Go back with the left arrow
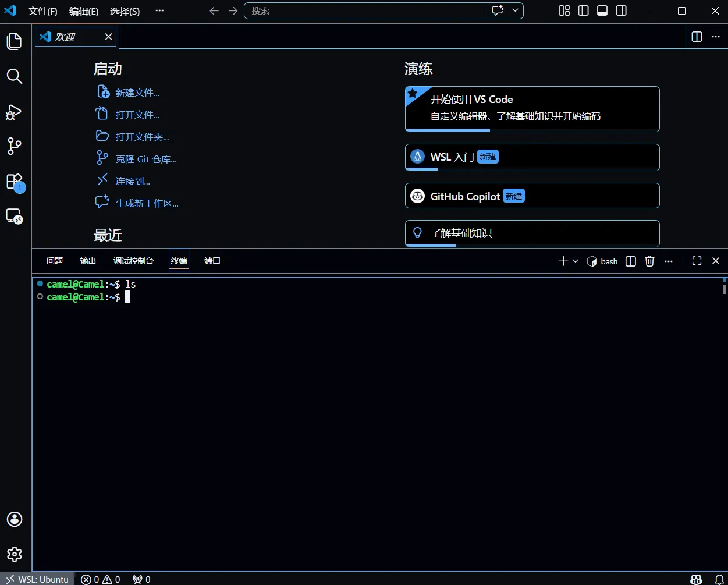Image resolution: width=728 pixels, height=585 pixels. click(x=214, y=10)
